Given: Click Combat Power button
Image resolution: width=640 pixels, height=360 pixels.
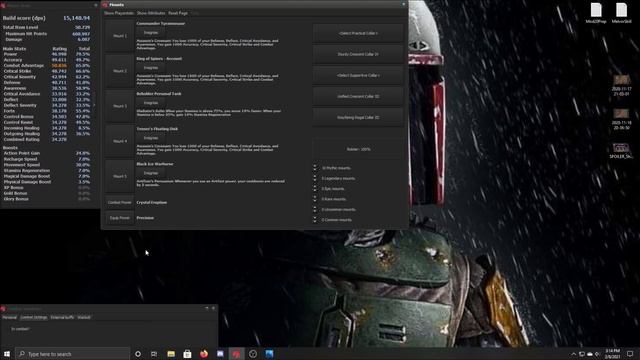Looking at the screenshot, I should [x=120, y=202].
